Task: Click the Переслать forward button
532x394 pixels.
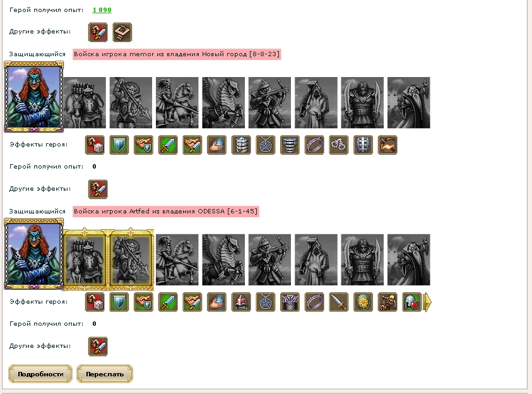Action: [105, 374]
